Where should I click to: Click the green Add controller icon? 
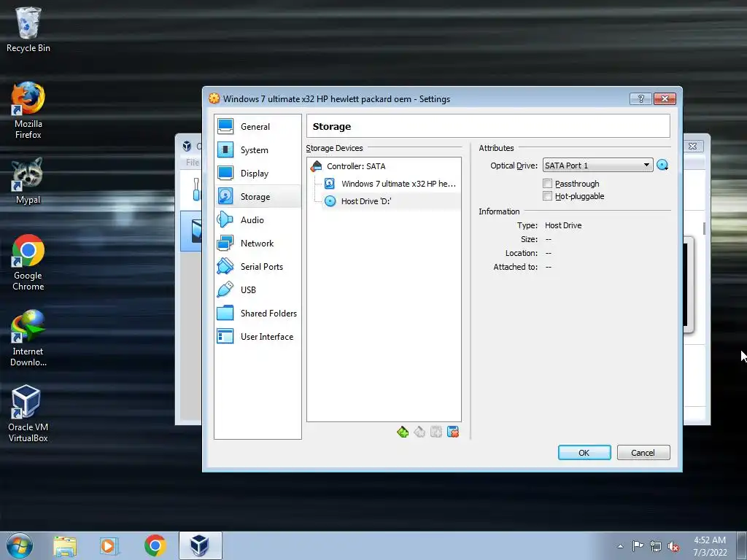403,432
